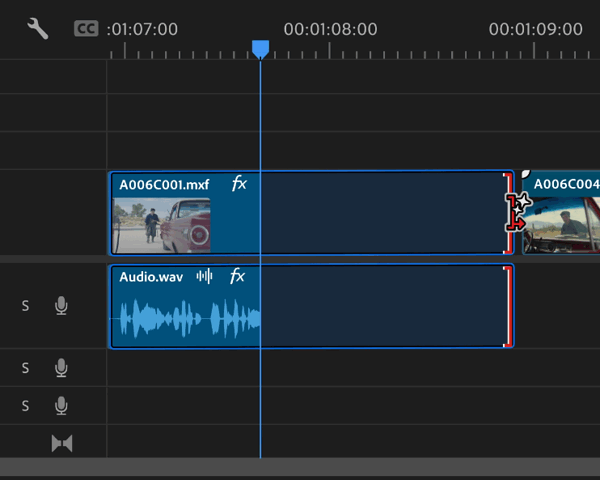The width and height of the screenshot is (600, 480).
Task: Click the generative extend handle at clip end
Action: [x=518, y=212]
